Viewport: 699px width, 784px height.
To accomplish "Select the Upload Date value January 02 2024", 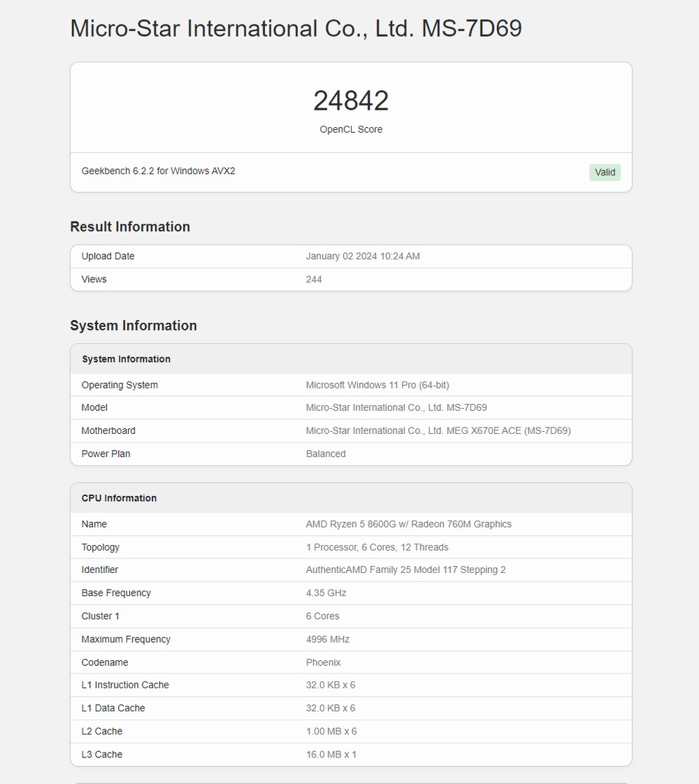I will coord(363,256).
